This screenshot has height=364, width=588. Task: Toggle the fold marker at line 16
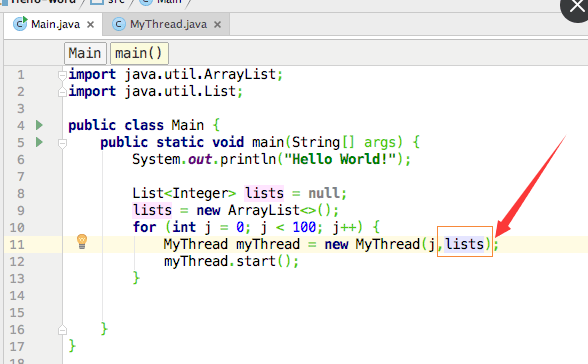tap(62, 330)
